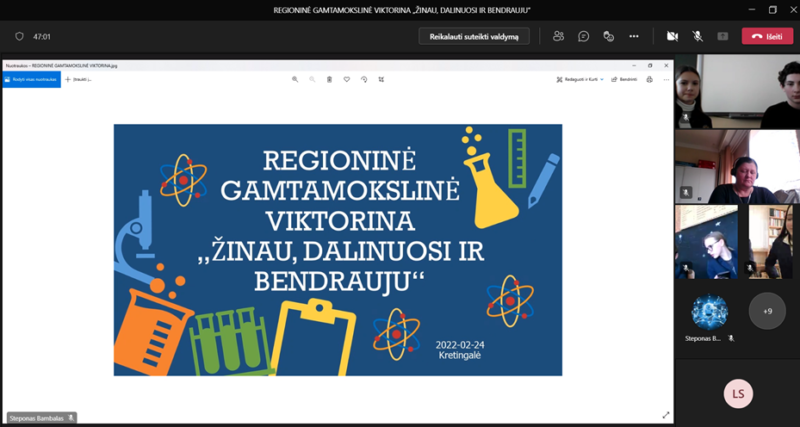This screenshot has width=800, height=427.
Task: Click the shield security icon
Action: pyautogui.click(x=19, y=36)
